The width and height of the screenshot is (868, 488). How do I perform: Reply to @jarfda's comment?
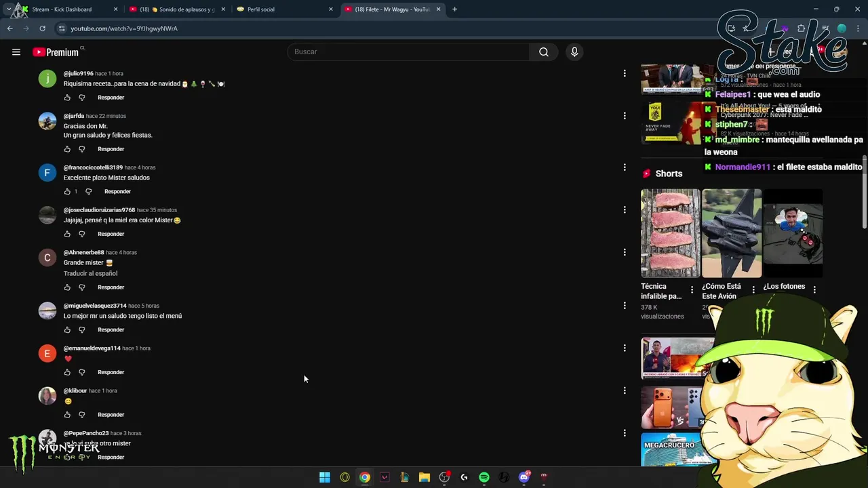111,149
